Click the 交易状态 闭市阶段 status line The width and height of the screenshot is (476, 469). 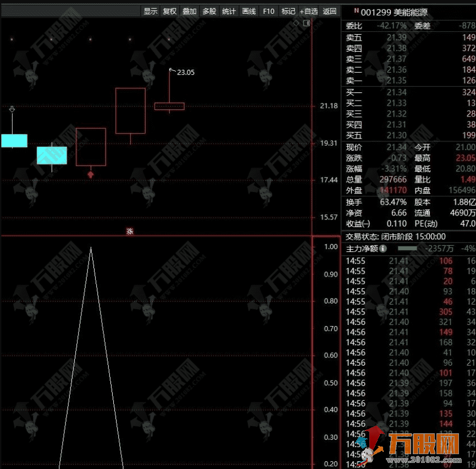click(396, 236)
